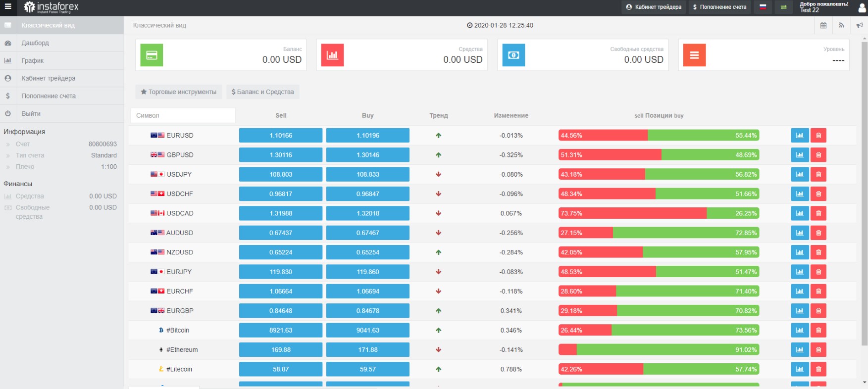
Task: Click the orange Level list icon
Action: point(694,55)
